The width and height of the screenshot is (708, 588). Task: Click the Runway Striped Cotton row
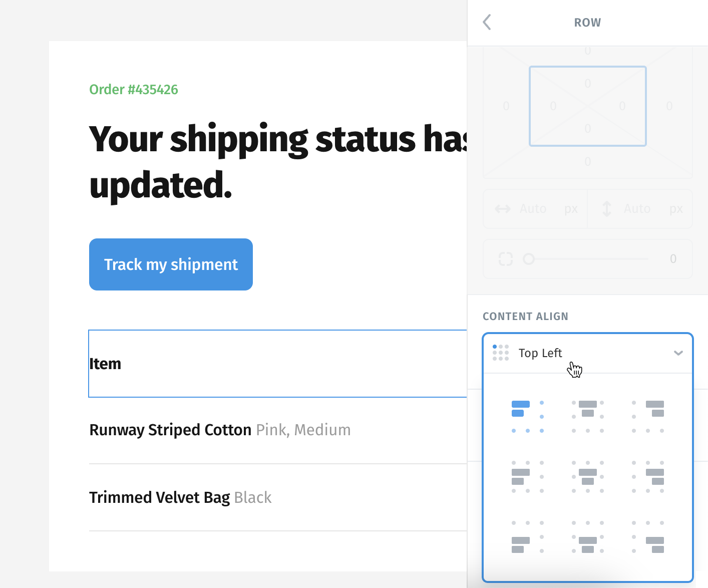[x=277, y=430]
